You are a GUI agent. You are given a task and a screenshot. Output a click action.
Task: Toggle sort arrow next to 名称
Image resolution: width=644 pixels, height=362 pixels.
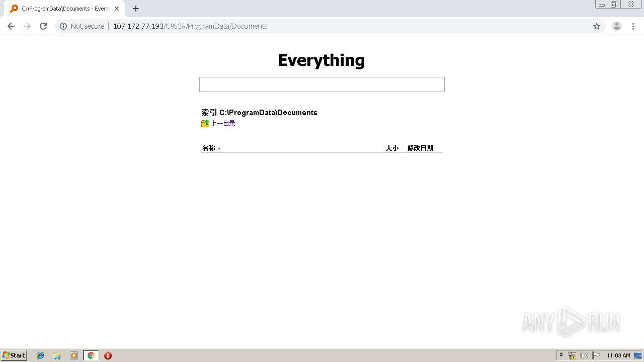point(219,148)
